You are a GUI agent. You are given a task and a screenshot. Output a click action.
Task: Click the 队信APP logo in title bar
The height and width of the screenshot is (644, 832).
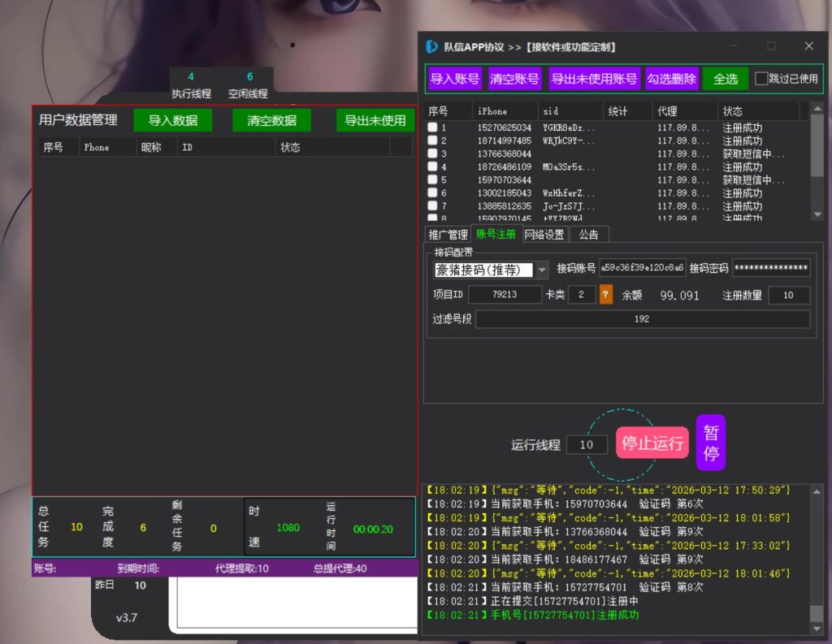(x=431, y=47)
